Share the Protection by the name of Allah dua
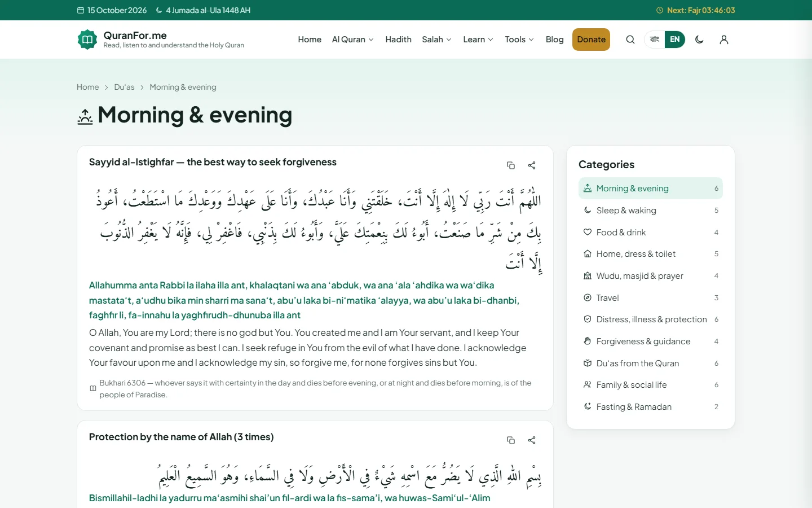Image resolution: width=812 pixels, height=508 pixels. pos(532,440)
